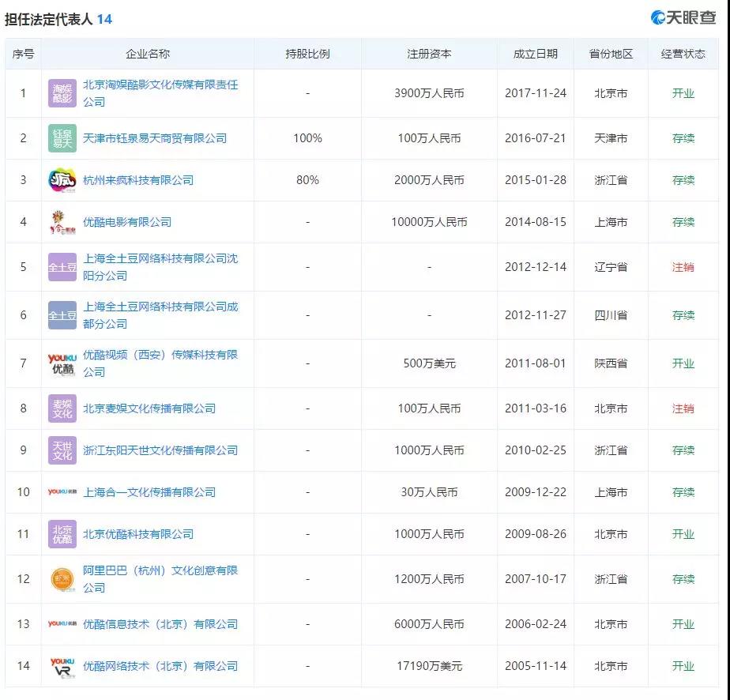730x700 pixels.
Task: Click the date 2005-11-14
Action: coord(536,666)
